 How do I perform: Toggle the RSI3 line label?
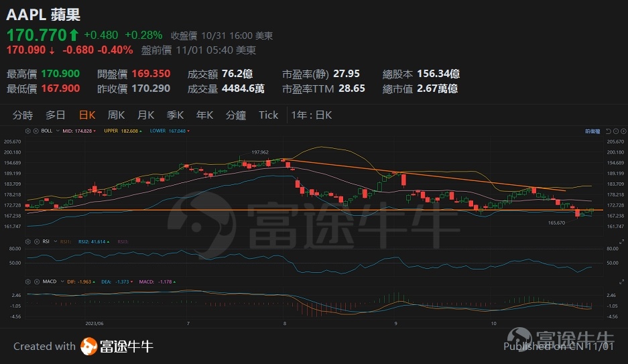[123, 241]
